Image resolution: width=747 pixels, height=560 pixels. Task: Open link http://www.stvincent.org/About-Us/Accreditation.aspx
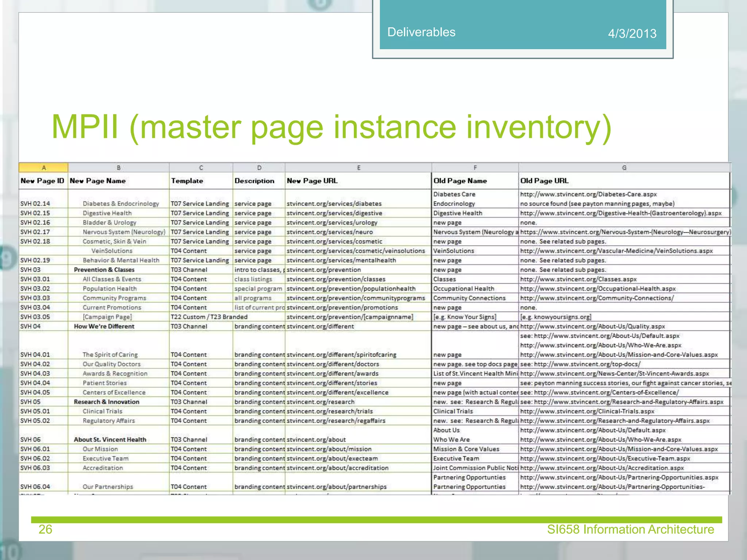(x=602, y=468)
